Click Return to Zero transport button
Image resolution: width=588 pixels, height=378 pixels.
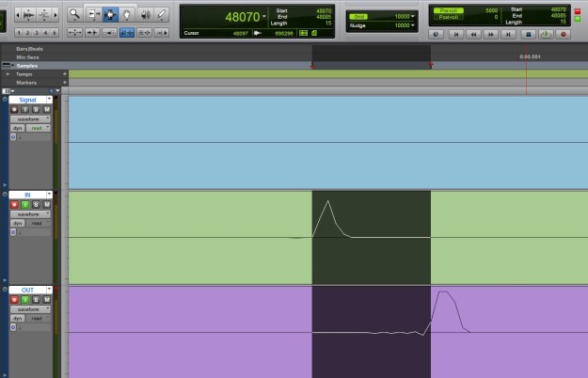(455, 33)
